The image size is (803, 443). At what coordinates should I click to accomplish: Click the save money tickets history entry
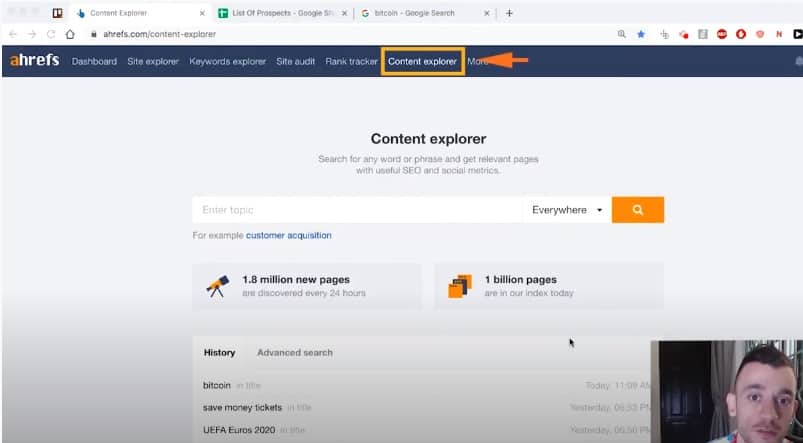pyautogui.click(x=242, y=408)
